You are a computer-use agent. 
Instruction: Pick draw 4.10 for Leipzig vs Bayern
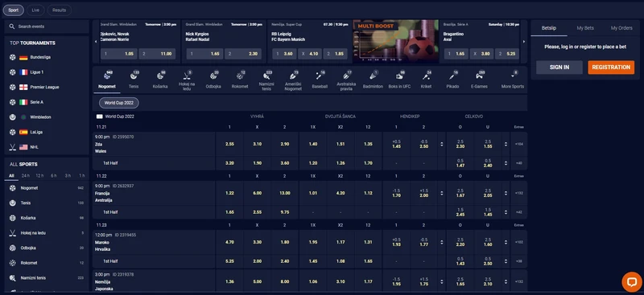tap(310, 54)
